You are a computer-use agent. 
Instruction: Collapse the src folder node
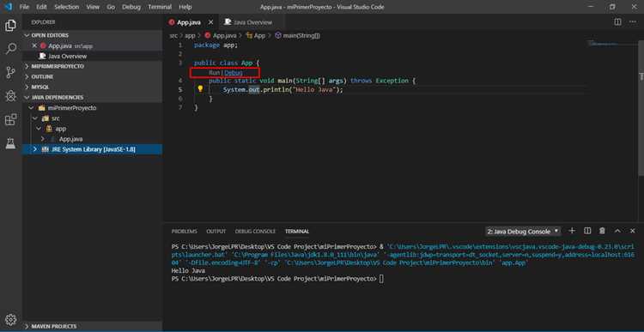[x=35, y=118]
